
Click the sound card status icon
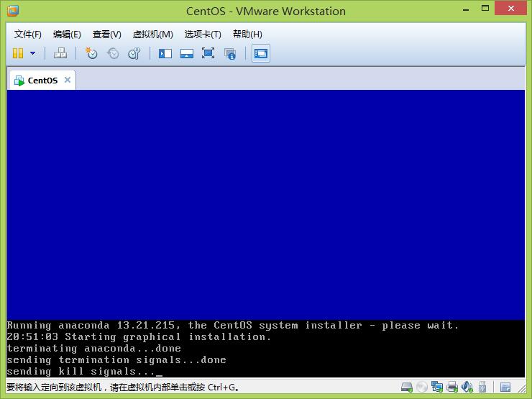[x=467, y=387]
